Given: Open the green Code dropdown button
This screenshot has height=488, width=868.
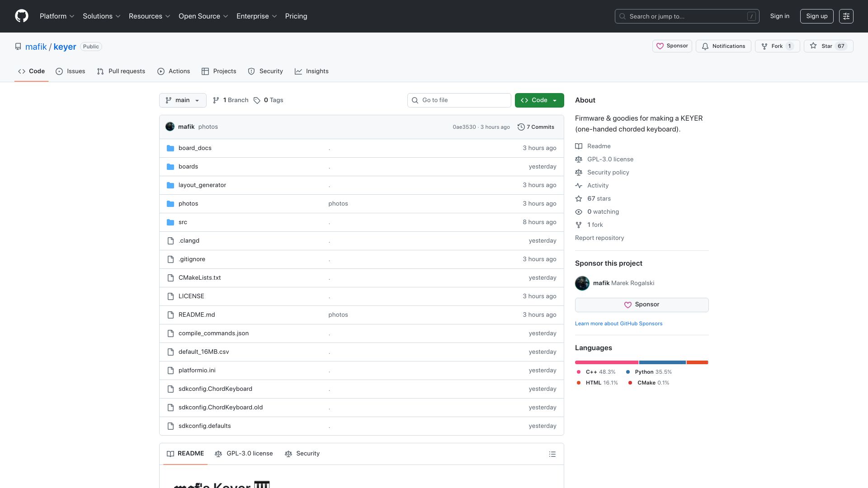Looking at the screenshot, I should point(539,100).
